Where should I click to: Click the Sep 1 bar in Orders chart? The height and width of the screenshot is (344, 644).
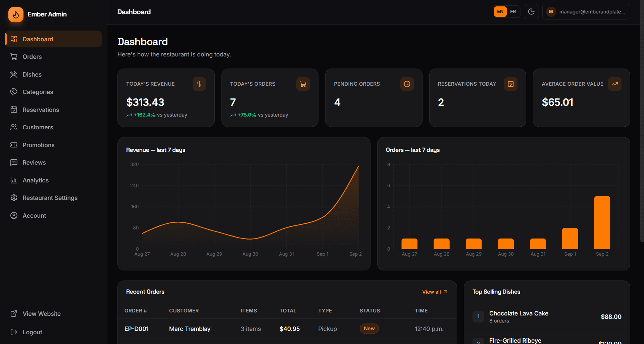pyautogui.click(x=570, y=239)
